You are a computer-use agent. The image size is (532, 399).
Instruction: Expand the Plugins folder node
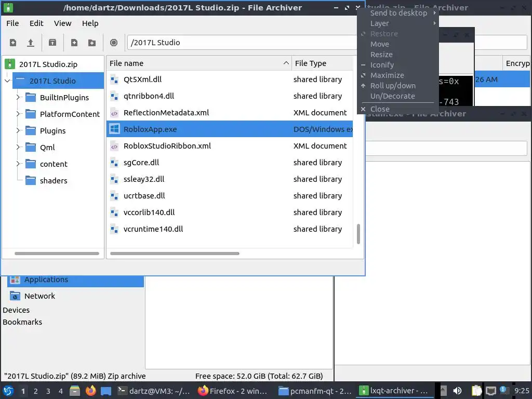[18, 130]
